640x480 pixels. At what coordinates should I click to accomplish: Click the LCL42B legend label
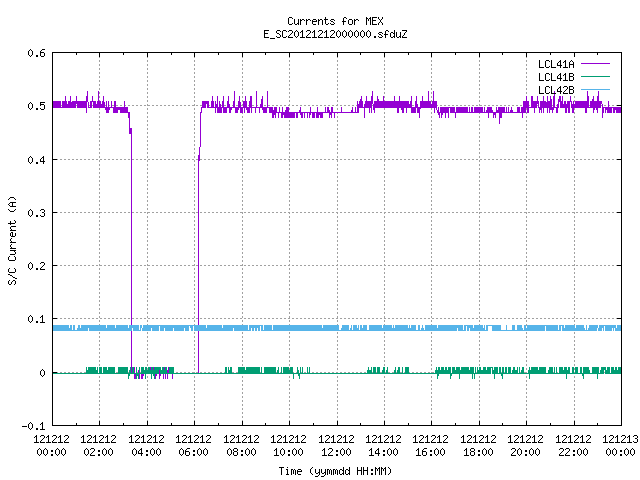(x=556, y=90)
